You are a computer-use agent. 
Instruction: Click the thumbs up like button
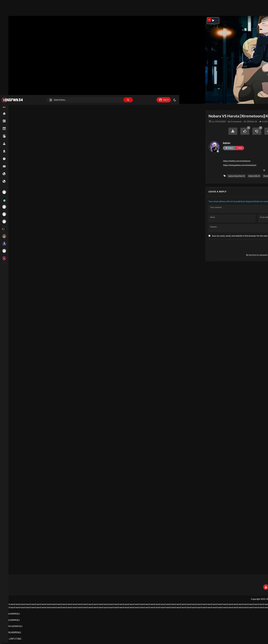coord(245,131)
